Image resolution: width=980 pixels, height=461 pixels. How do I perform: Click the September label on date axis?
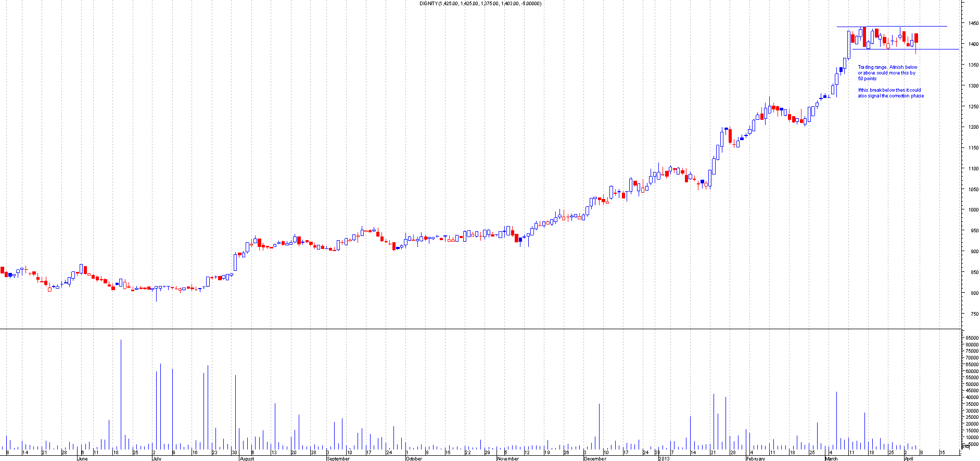pos(338,459)
